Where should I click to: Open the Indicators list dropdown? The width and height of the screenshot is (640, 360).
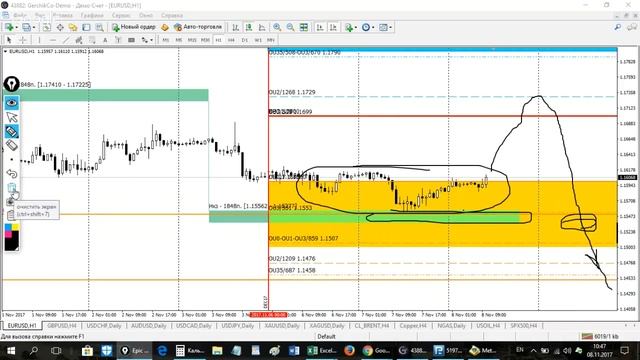356,27
